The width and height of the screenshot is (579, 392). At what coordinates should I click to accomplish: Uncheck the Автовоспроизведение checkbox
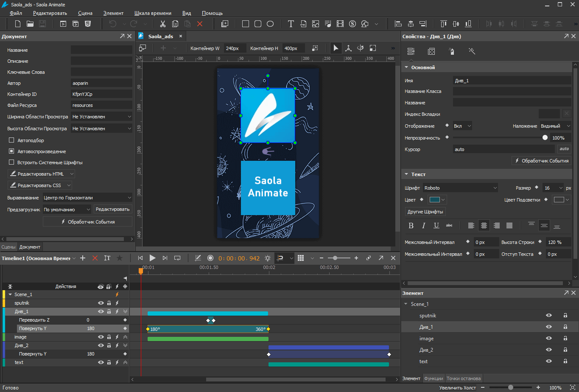(x=12, y=151)
